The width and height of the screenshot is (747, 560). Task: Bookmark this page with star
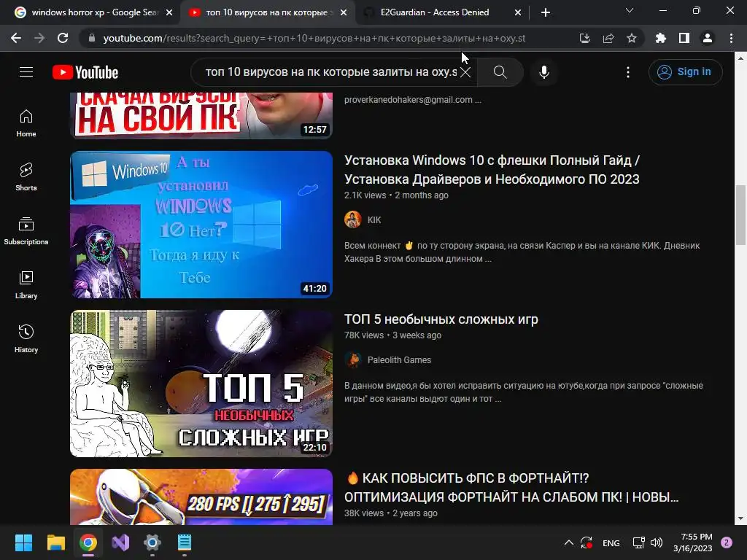pos(632,38)
